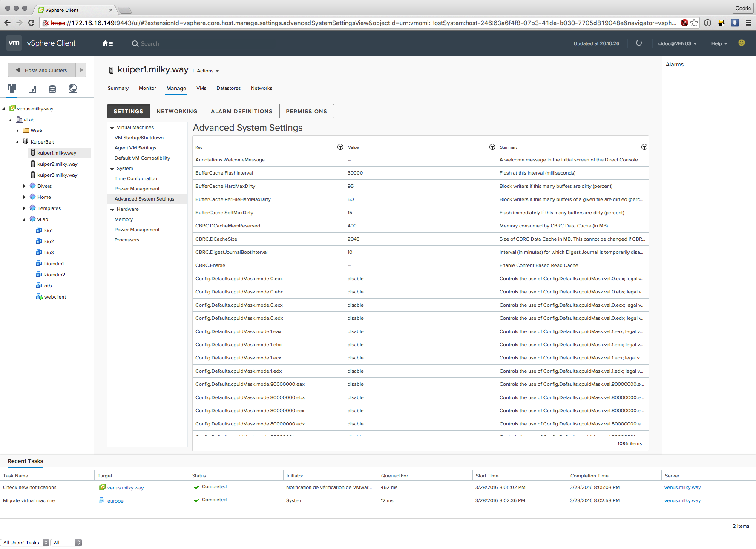Click the webclient VM icon
Viewport: 756px width, 549px height.
pyautogui.click(x=39, y=296)
